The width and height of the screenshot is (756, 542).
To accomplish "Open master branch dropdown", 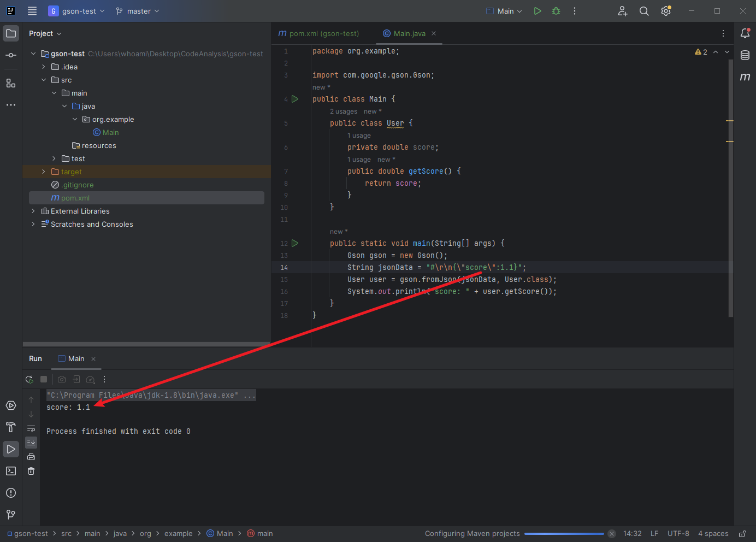I will pyautogui.click(x=138, y=11).
